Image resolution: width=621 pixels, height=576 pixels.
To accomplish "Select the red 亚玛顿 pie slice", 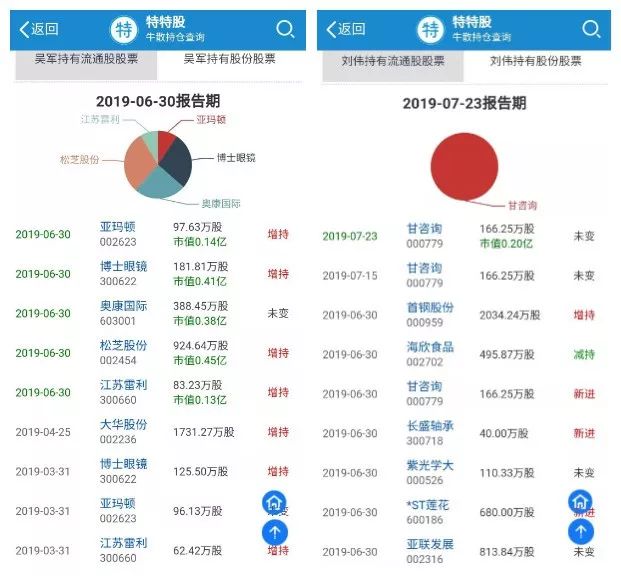I will point(165,141).
